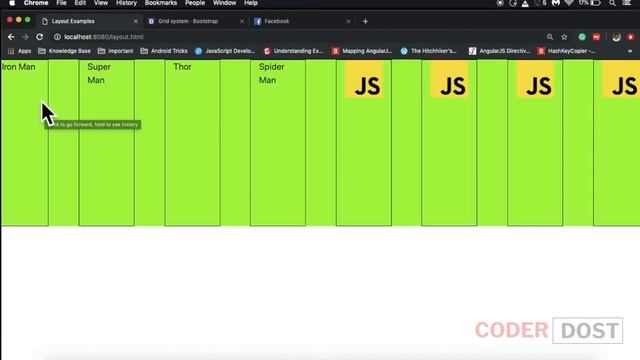Open the View menu
Image resolution: width=640 pixels, height=360 pixels.
tap(100, 3)
